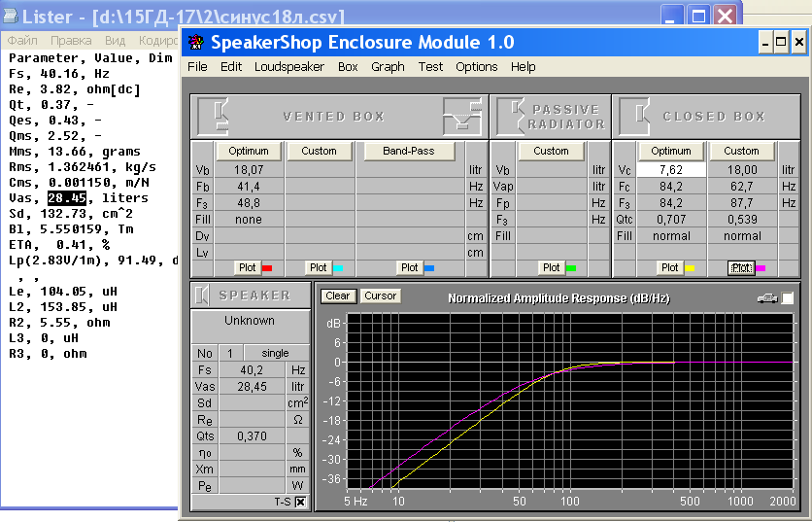812x522 pixels.
Task: Open the Loudspeaker menu
Action: tap(289, 67)
